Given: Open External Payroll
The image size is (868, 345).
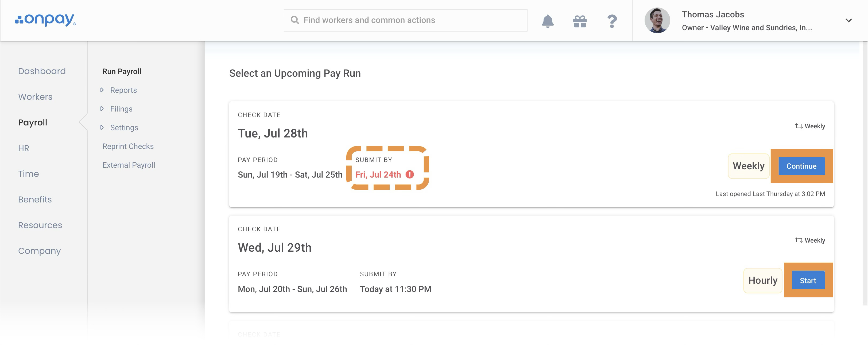Looking at the screenshot, I should pyautogui.click(x=129, y=165).
